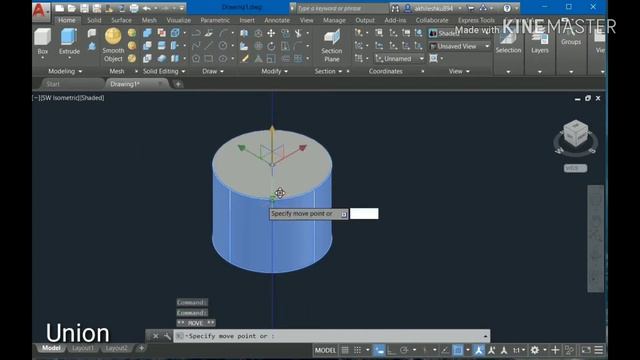Viewport: 640px width, 360px height.
Task: Open the Unnamed UCS dropdown
Action: [x=400, y=59]
